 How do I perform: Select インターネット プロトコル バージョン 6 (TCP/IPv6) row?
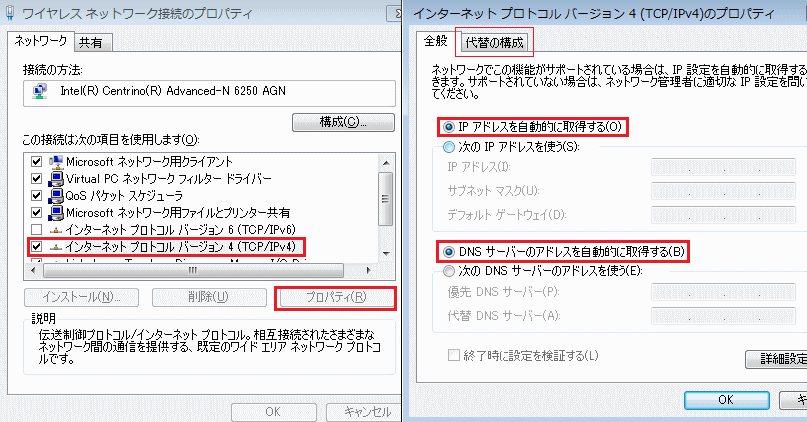point(180,230)
